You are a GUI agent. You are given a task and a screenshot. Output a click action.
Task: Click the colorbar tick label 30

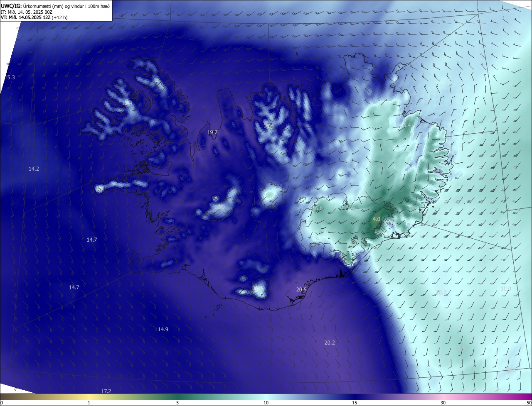click(443, 403)
